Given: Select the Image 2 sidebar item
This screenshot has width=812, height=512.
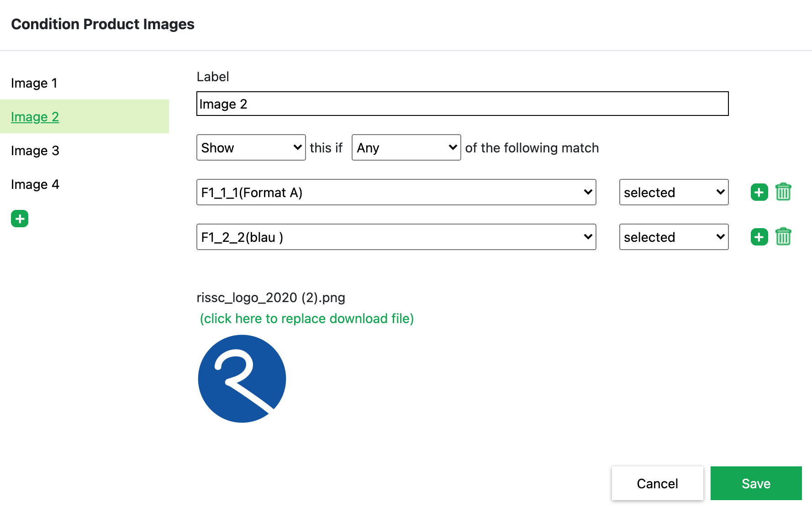Looking at the screenshot, I should pos(35,117).
